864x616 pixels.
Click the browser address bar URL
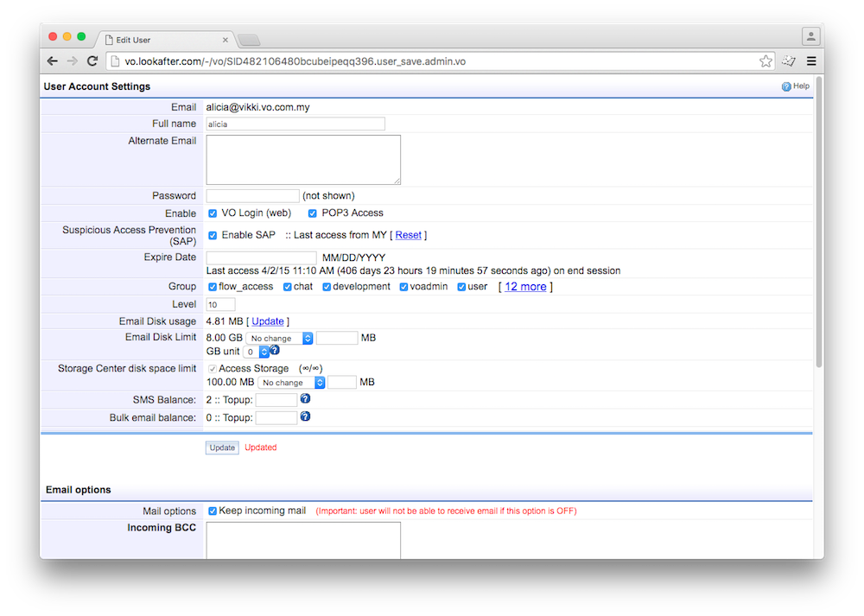[295, 61]
